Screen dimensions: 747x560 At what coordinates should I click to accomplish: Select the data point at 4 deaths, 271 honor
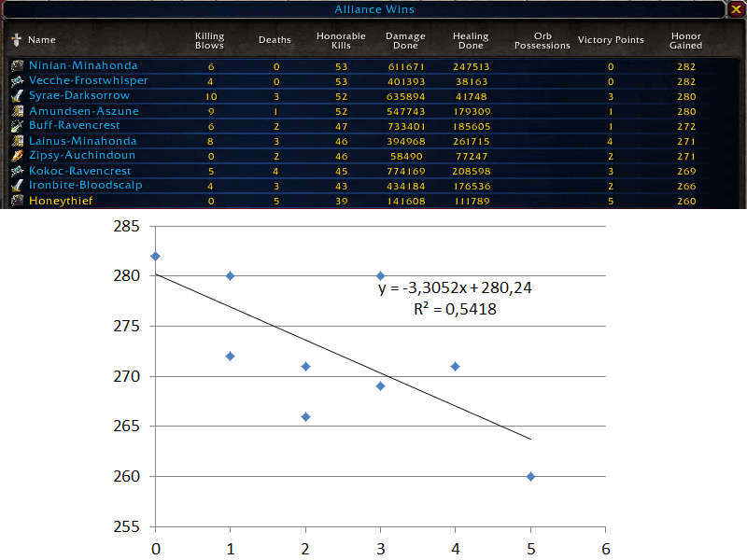[x=455, y=366]
